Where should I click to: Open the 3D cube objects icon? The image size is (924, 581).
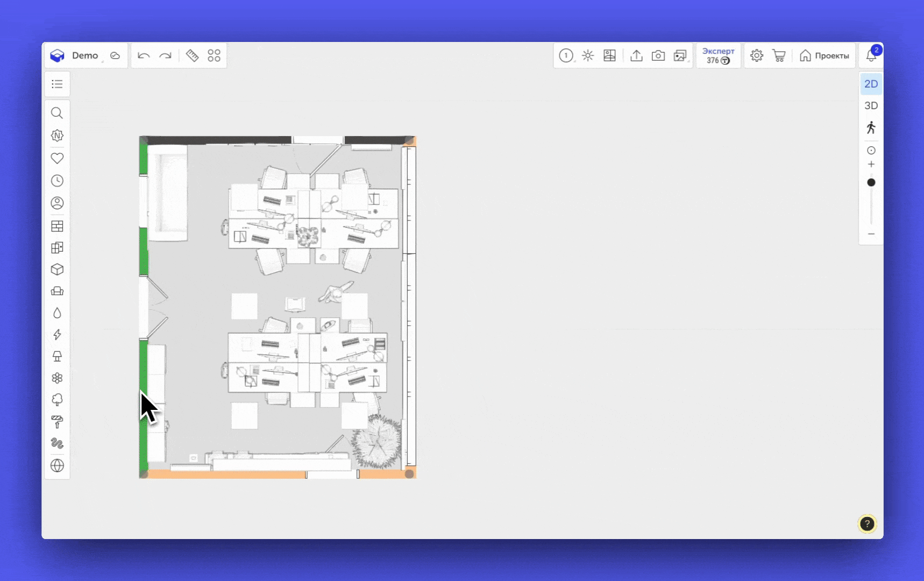click(x=57, y=270)
